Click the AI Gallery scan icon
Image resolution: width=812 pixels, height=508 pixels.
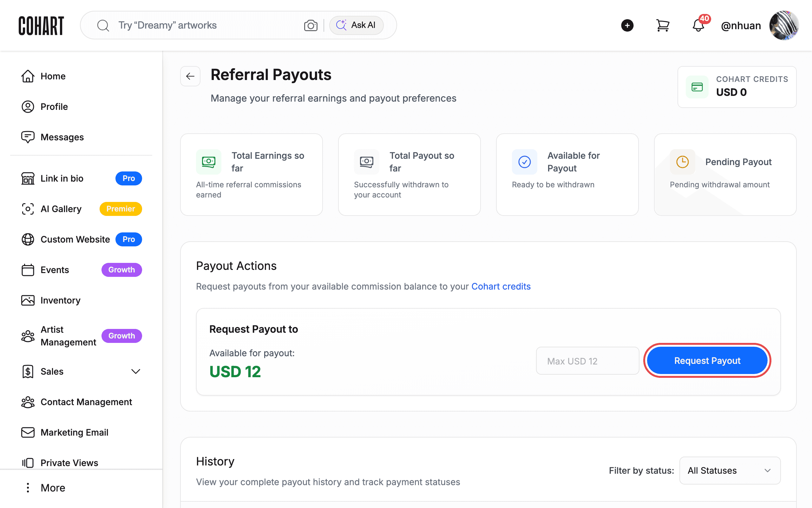click(x=28, y=209)
